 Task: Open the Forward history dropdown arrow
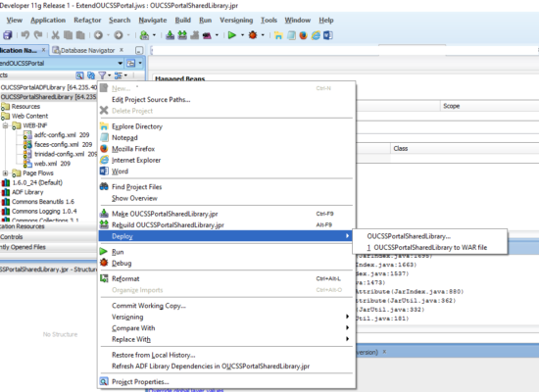[128, 35]
